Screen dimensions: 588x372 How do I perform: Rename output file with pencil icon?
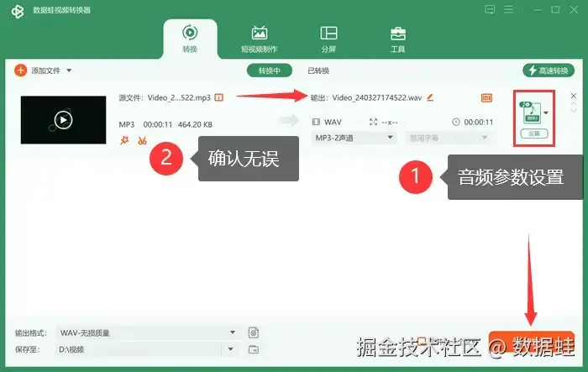pyautogui.click(x=430, y=97)
